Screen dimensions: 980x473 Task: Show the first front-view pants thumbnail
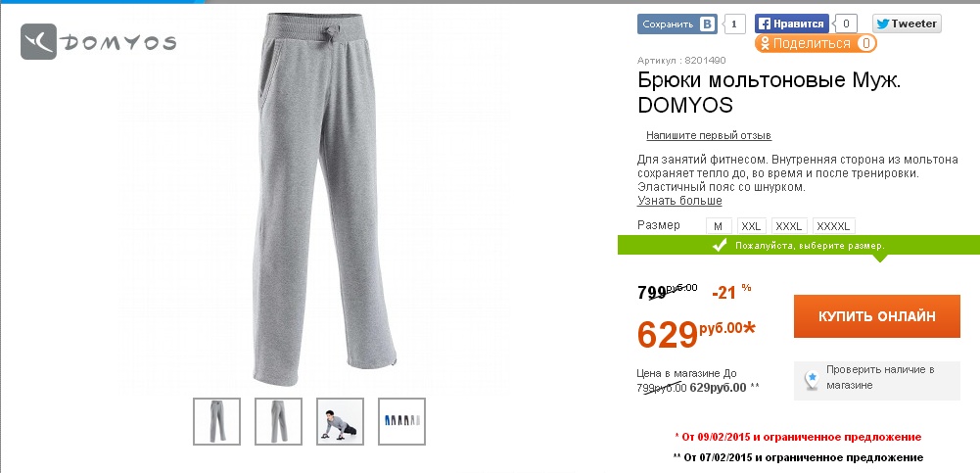217,422
